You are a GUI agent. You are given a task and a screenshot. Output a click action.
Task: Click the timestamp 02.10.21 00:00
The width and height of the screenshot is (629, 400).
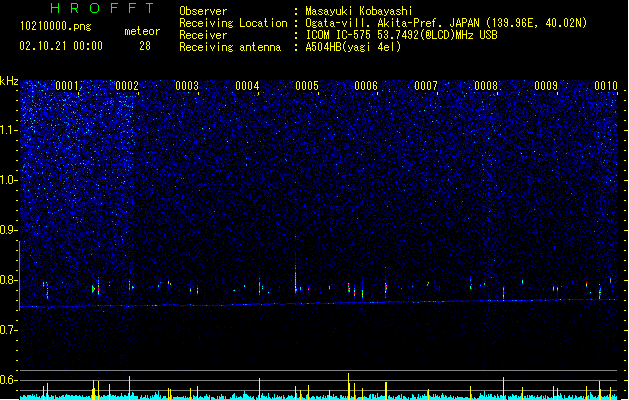(61, 46)
